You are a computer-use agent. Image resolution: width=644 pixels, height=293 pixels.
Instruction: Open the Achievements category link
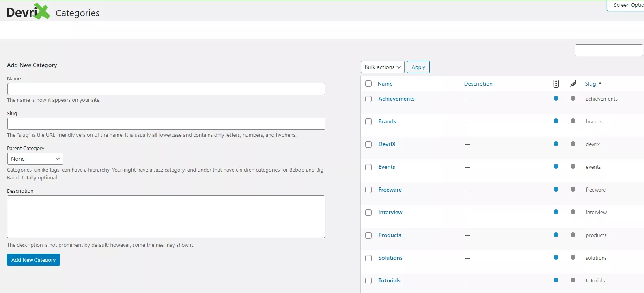(x=396, y=99)
